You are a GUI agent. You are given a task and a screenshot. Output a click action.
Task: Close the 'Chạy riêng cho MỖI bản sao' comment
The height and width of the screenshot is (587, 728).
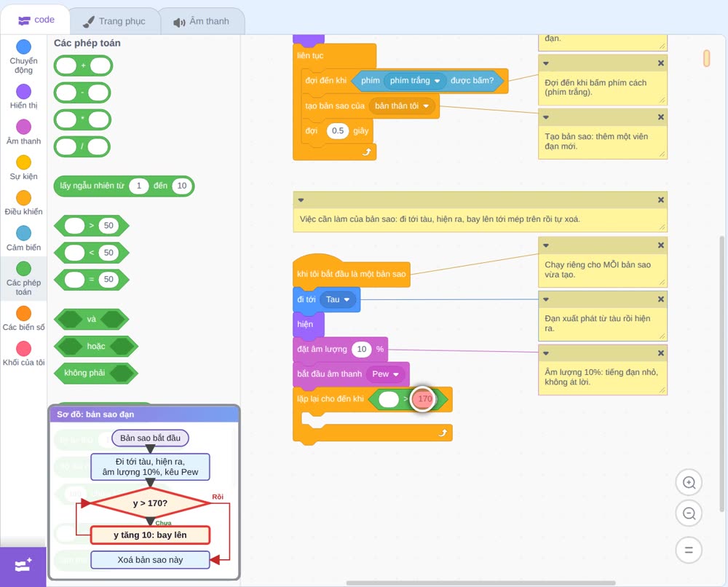pos(661,245)
